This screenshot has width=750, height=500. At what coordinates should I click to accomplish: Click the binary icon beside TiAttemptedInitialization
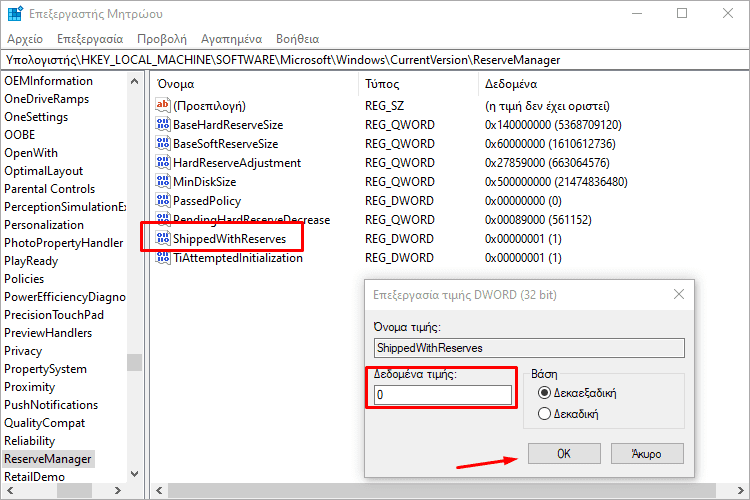pyautogui.click(x=163, y=257)
